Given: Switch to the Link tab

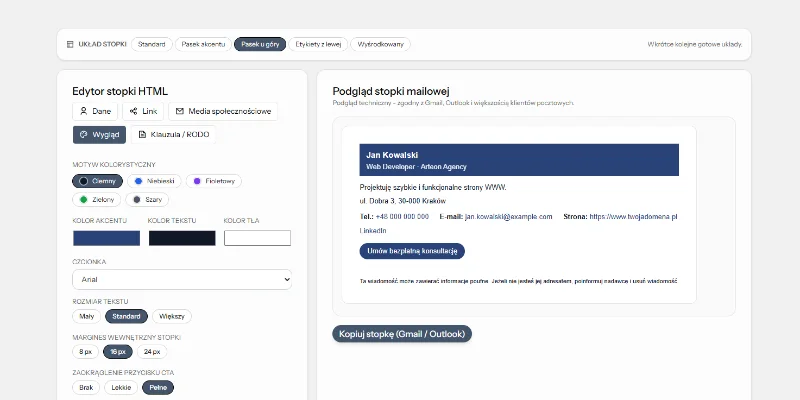Looking at the screenshot, I should 143,111.
